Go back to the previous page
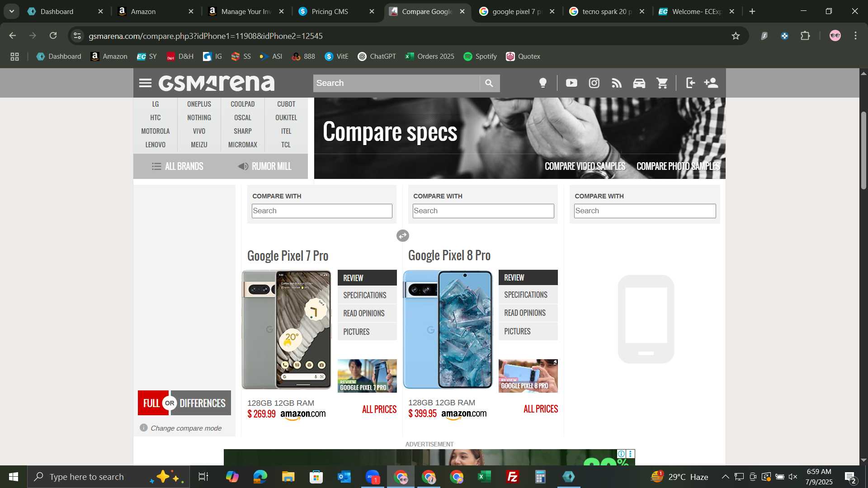 coord(13,36)
